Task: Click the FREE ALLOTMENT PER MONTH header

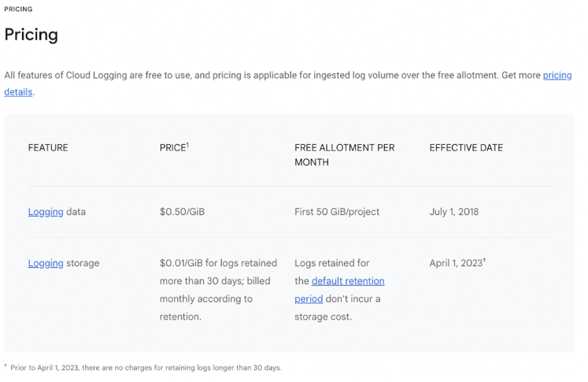Action: [x=344, y=155]
